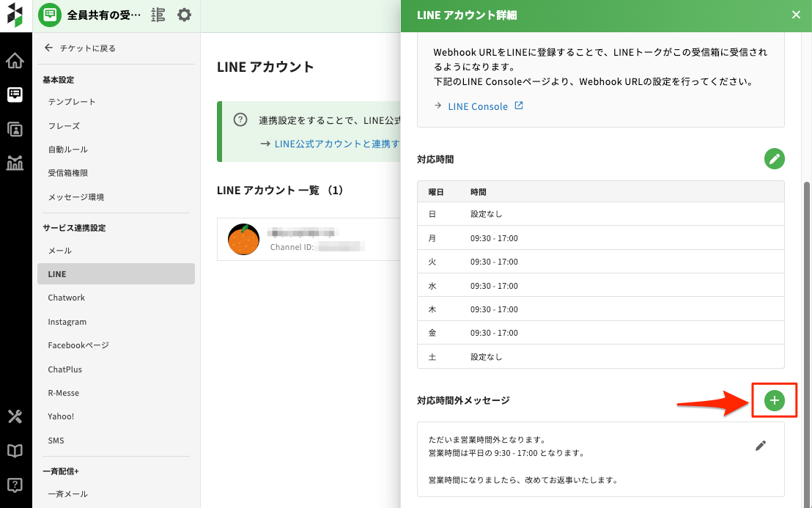812x508 pixels.
Task: Click the 曜日 column header
Action: click(436, 192)
